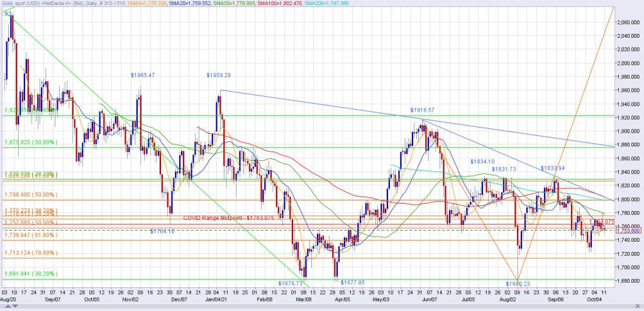The height and width of the screenshot is (311, 644).
Task: Select the $1764.10 low price label
Action: 162,232
